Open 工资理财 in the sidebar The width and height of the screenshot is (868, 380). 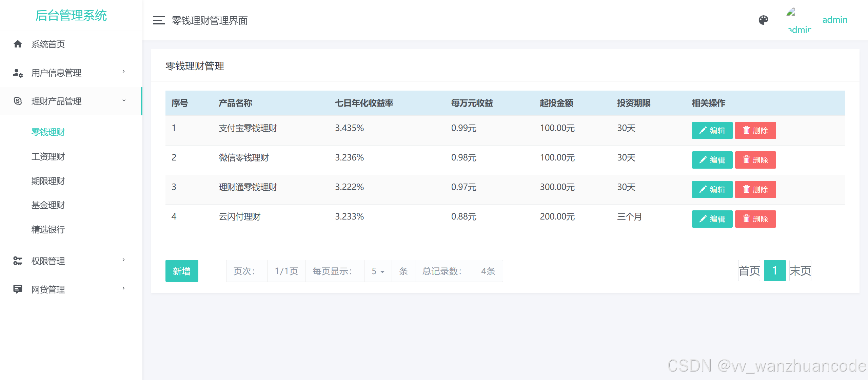click(x=48, y=157)
